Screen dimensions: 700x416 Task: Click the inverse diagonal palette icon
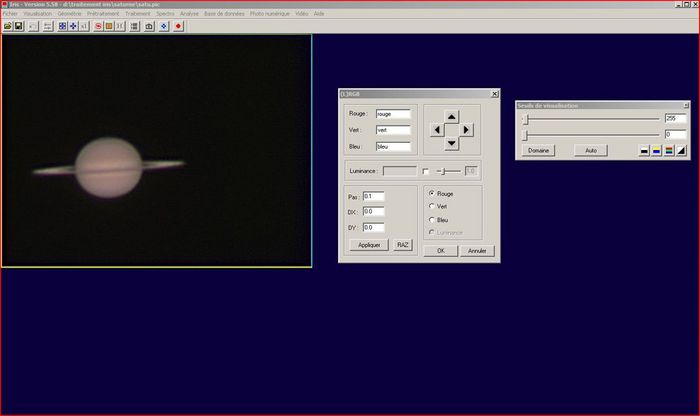(682, 150)
